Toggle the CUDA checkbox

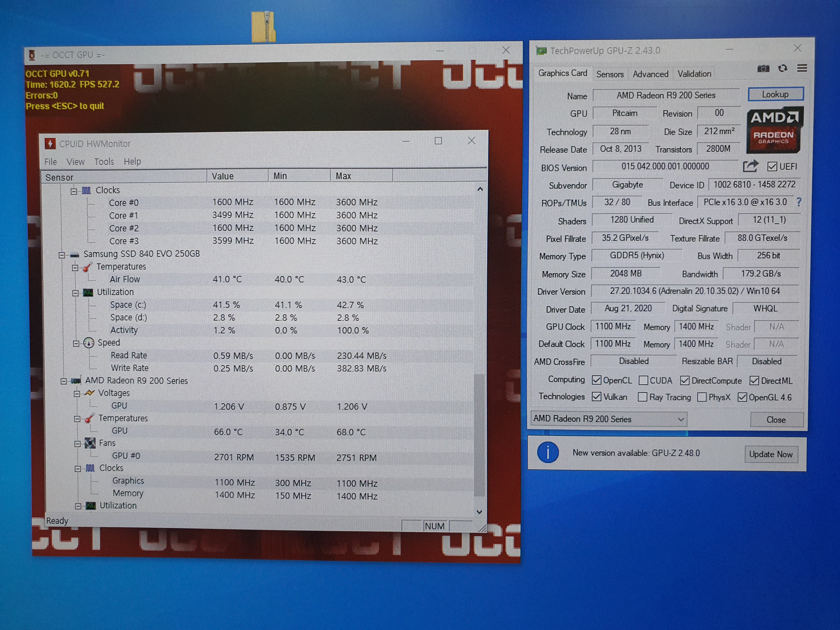point(643,380)
